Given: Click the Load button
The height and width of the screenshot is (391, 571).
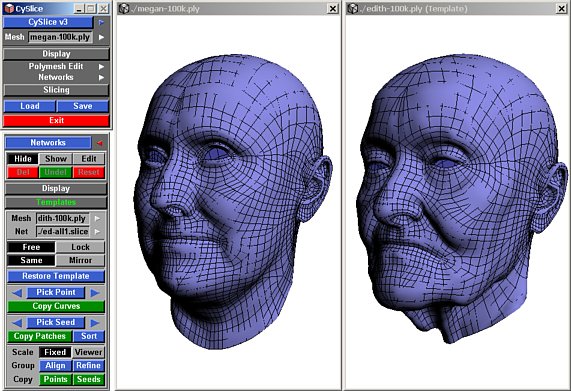Looking at the screenshot, I should pos(29,106).
